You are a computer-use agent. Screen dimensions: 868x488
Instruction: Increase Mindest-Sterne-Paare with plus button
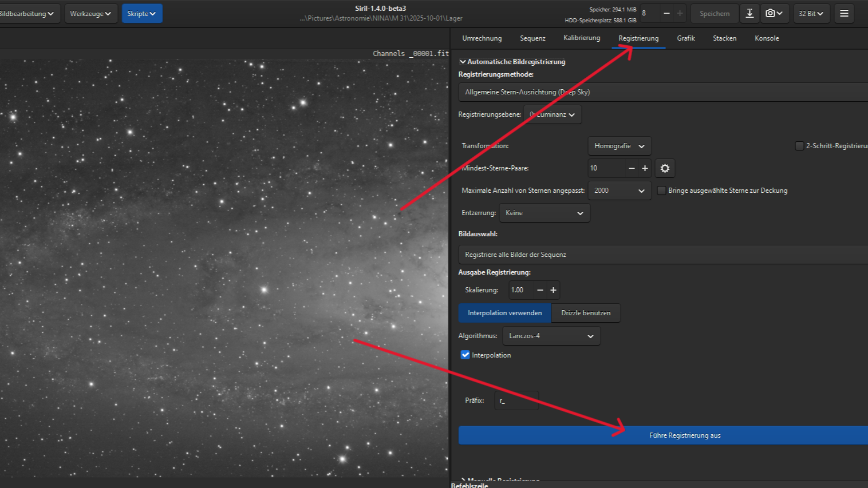(x=645, y=168)
